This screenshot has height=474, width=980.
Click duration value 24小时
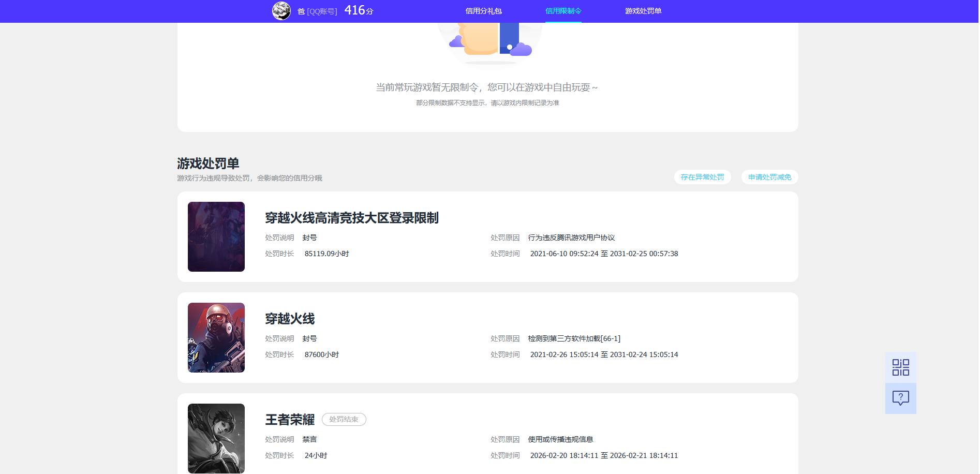[x=316, y=455]
